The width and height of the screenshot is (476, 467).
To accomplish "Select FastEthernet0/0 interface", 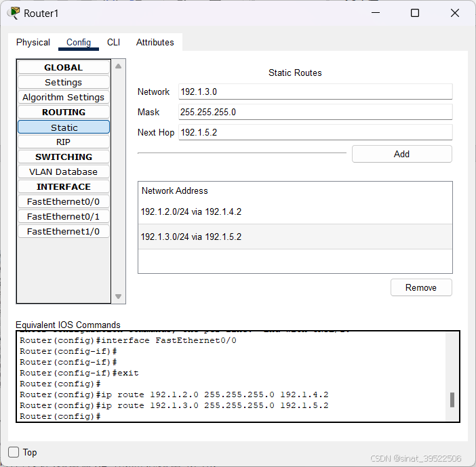I will point(63,201).
